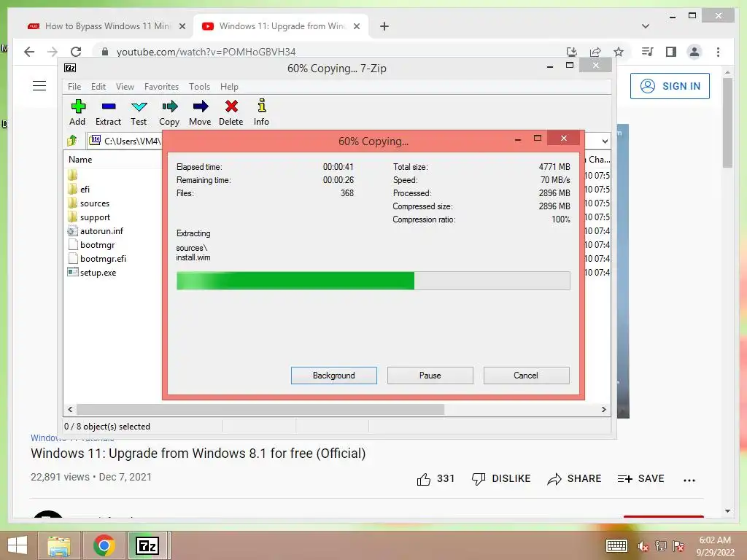This screenshot has height=560, width=747.
Task: Open the Chrome tab search dropdown
Action: 646,26
